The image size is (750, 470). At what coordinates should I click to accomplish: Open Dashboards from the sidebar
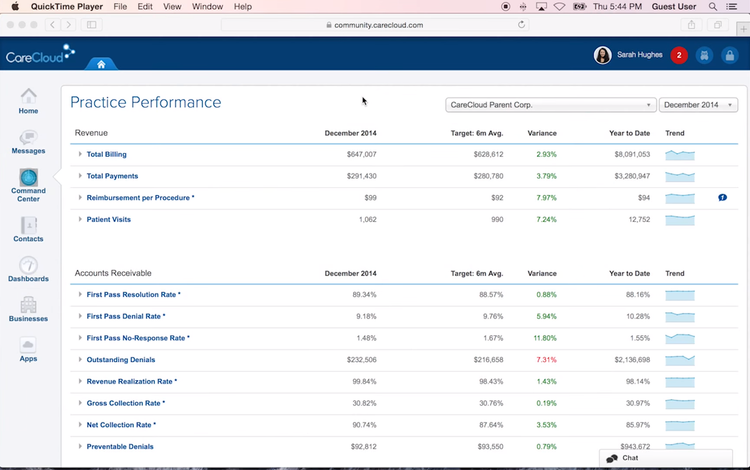pos(28,269)
